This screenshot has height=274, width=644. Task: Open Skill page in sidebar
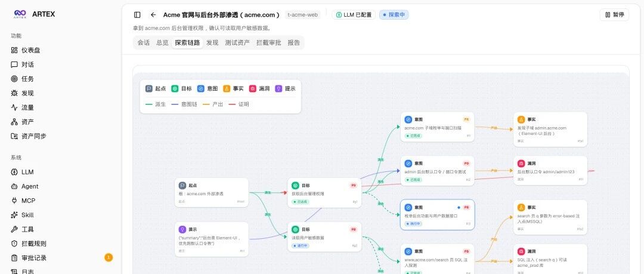click(x=22, y=215)
